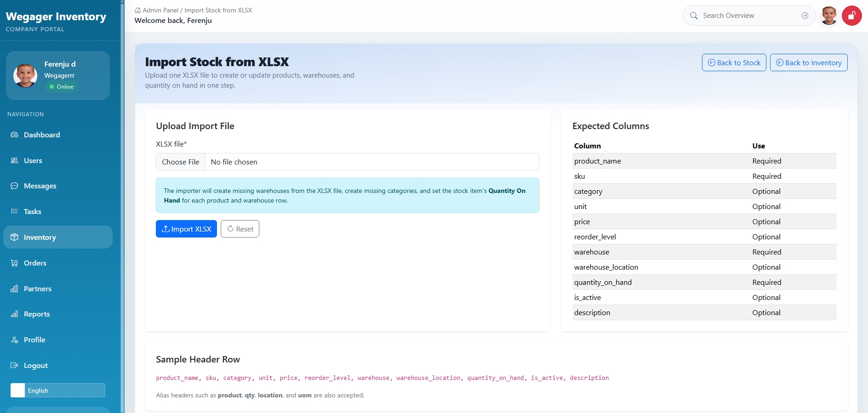
Task: Click the search submit arrow icon
Action: [x=805, y=16]
